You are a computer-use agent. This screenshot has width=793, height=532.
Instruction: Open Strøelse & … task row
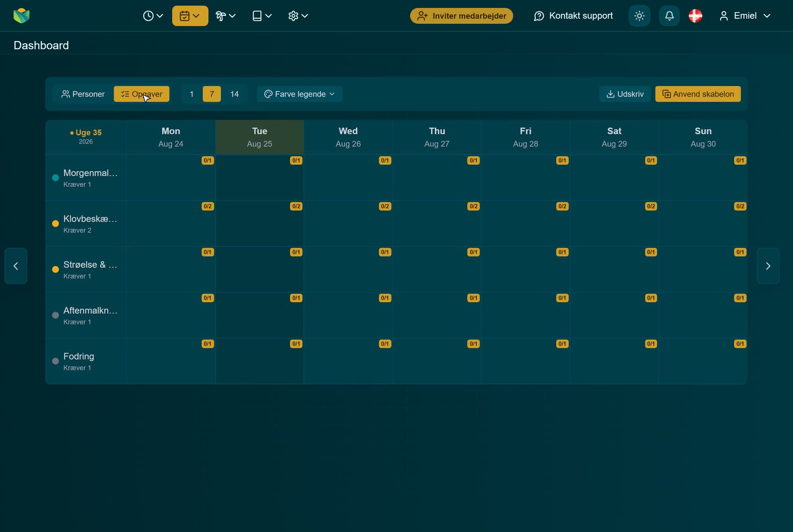[x=86, y=269]
